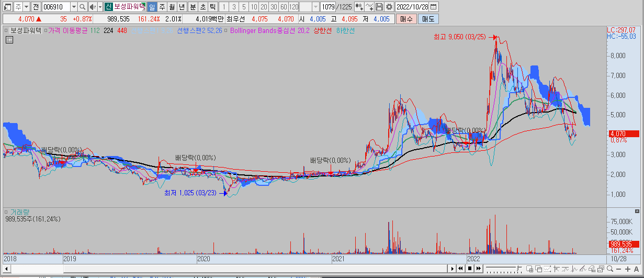
Task: Select second 초 period button
Action: [x=202, y=7]
